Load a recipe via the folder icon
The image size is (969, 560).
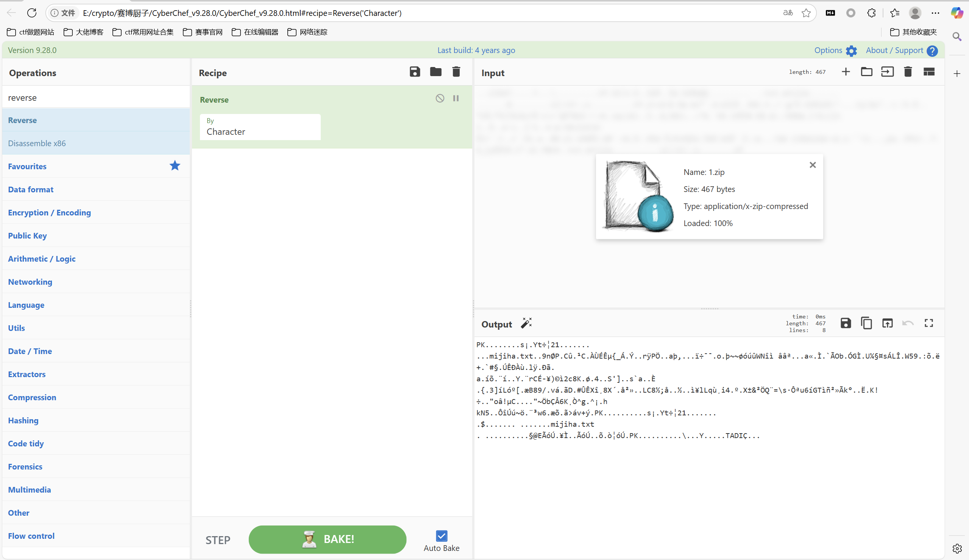(x=435, y=72)
